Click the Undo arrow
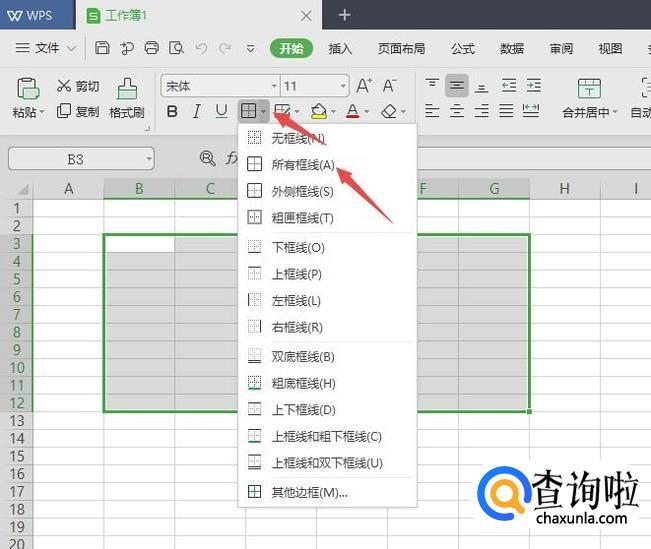 201,49
